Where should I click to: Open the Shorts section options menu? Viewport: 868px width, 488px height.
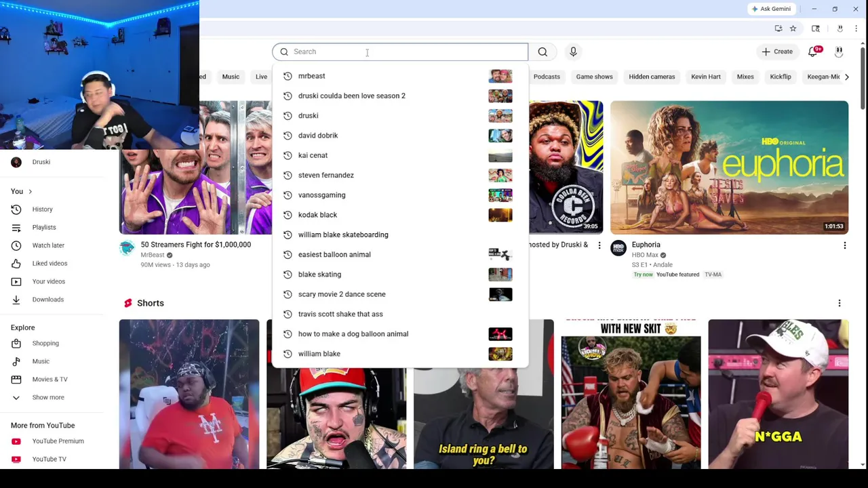[839, 303]
